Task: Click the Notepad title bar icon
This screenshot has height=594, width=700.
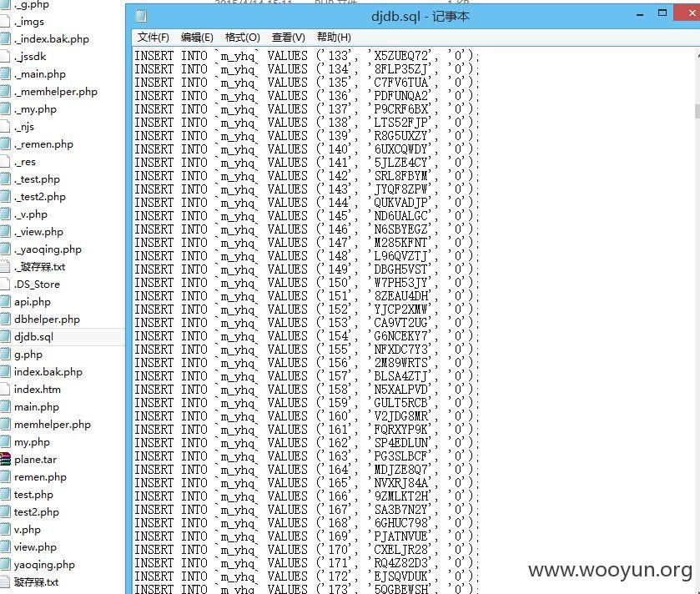Action: (x=141, y=17)
